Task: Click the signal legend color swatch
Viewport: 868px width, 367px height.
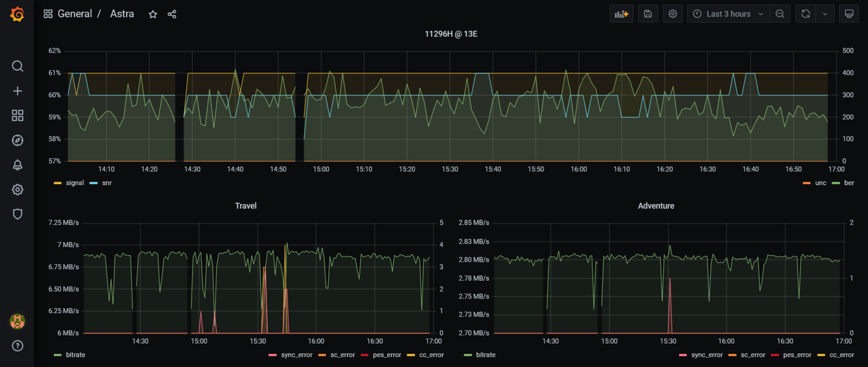Action: coord(58,183)
